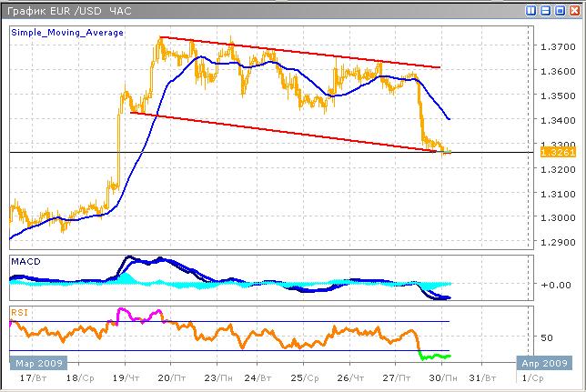Select the upper red channel trendline

pos(300,53)
